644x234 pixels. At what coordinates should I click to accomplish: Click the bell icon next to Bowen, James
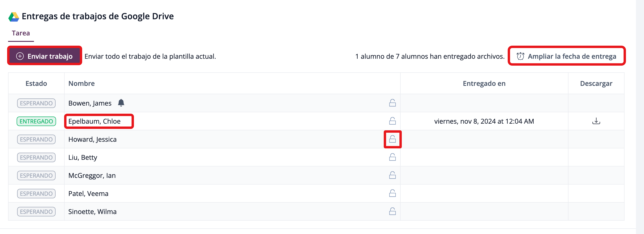pyautogui.click(x=121, y=103)
